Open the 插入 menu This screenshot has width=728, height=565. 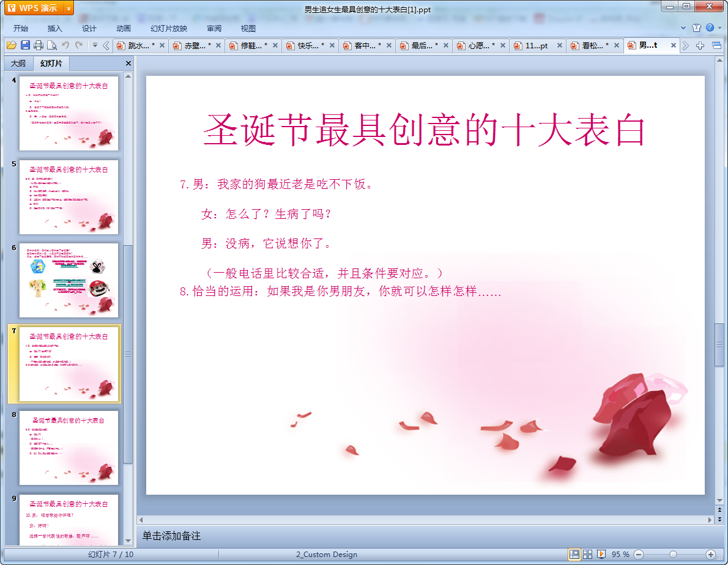[54, 28]
